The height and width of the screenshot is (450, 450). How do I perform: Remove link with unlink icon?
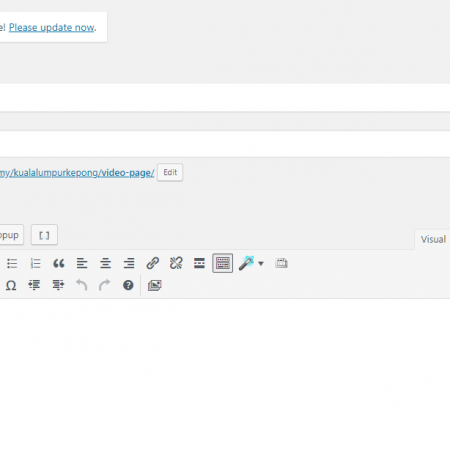176,263
